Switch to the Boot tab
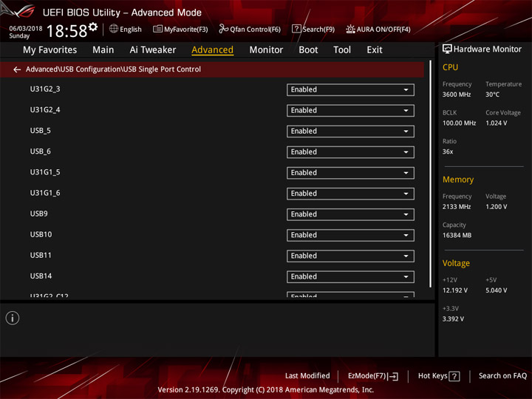 [308, 50]
